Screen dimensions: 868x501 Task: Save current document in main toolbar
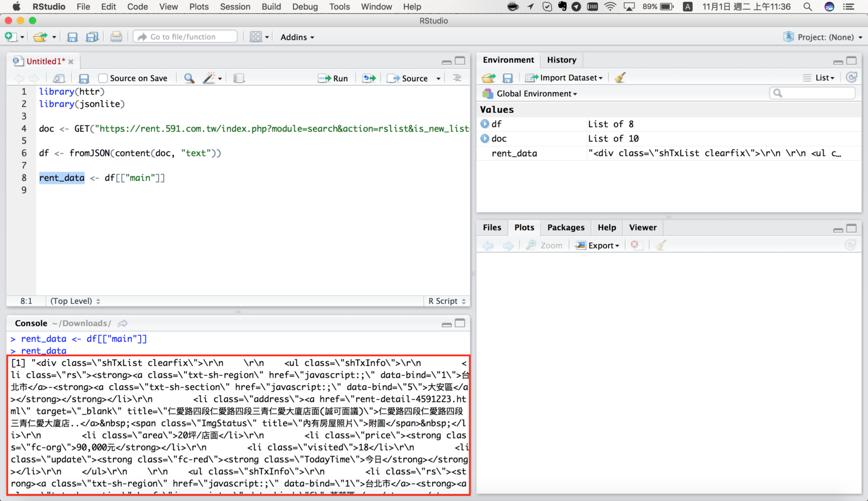tap(72, 37)
